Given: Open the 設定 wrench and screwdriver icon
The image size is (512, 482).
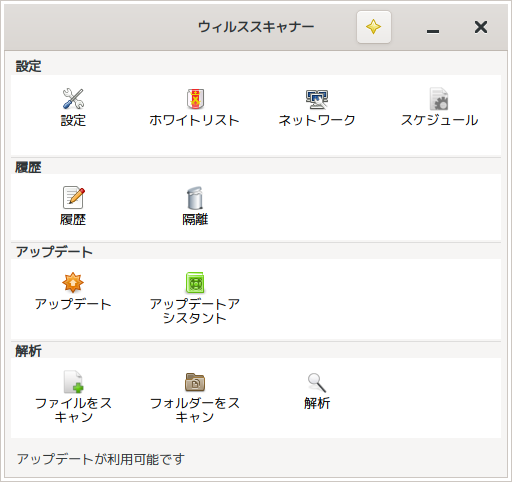Looking at the screenshot, I should click(73, 99).
